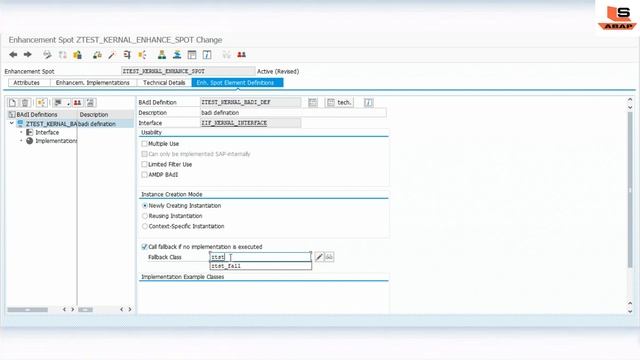Click the binoculars Find icon in the tree toolbar
The width and height of the screenshot is (640, 360).
pyautogui.click(x=77, y=103)
